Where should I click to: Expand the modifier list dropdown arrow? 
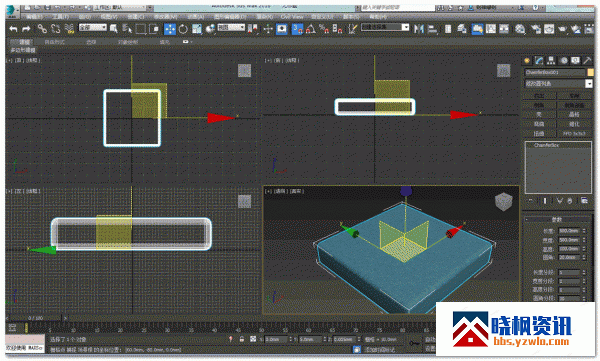pos(589,83)
